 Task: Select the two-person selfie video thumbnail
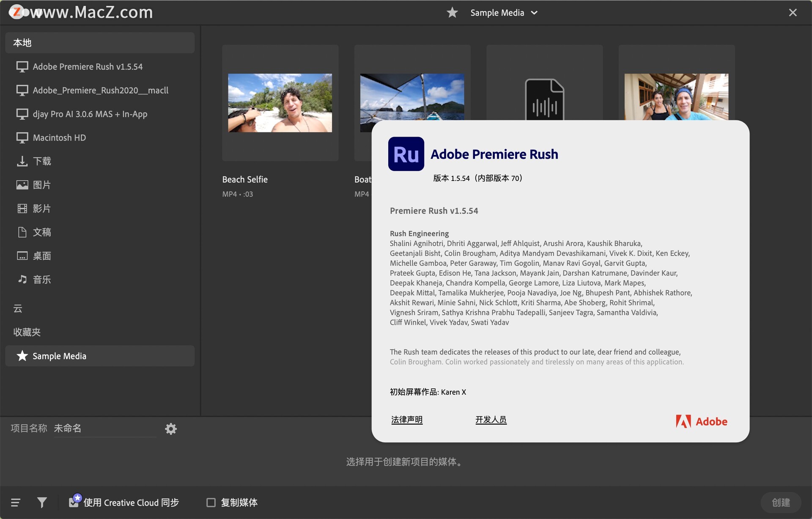(x=676, y=97)
